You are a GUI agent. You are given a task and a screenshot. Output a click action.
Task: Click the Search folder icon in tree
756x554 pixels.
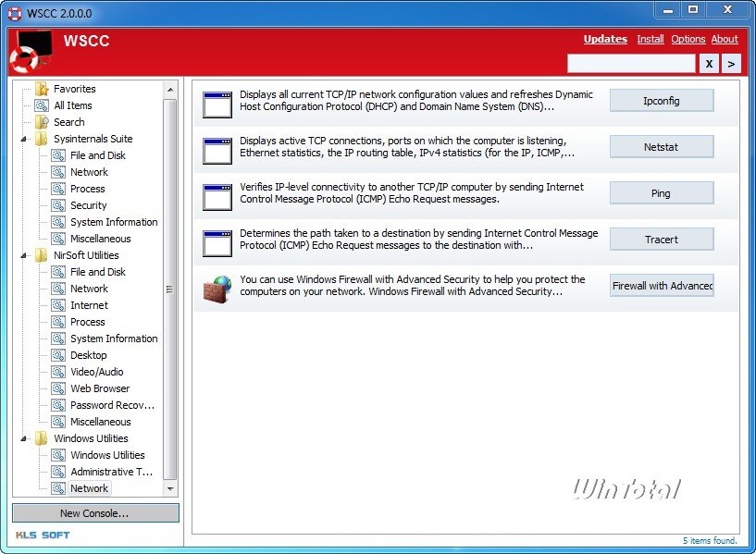click(x=42, y=122)
